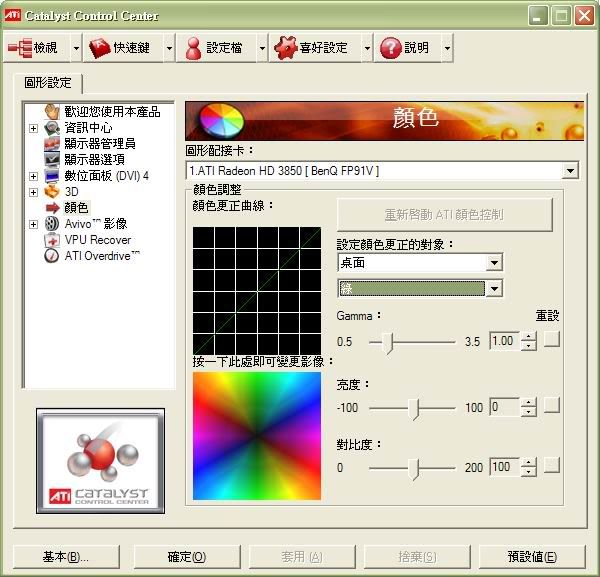Switch to the 圖形設定 tab
Screen dimensions: 600x577
pyautogui.click(x=48, y=83)
